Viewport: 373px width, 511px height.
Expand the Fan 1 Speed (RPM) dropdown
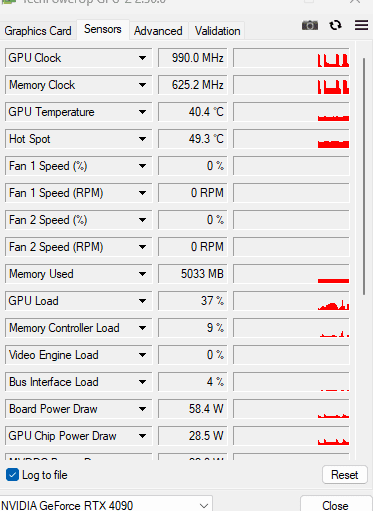(142, 193)
